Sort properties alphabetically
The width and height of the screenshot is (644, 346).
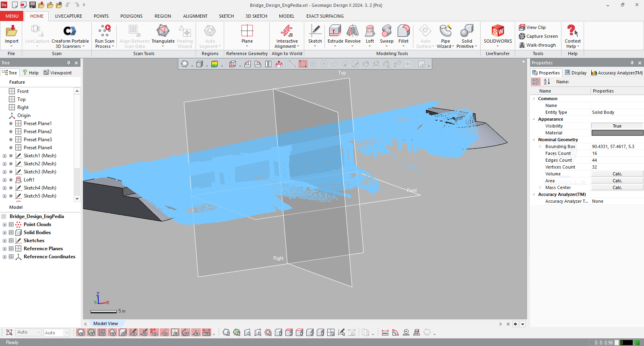(x=547, y=82)
